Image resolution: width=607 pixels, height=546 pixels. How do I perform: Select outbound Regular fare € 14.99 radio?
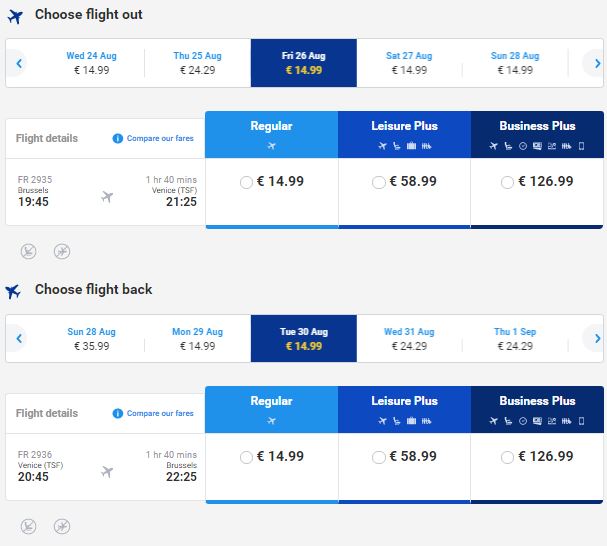coord(246,182)
